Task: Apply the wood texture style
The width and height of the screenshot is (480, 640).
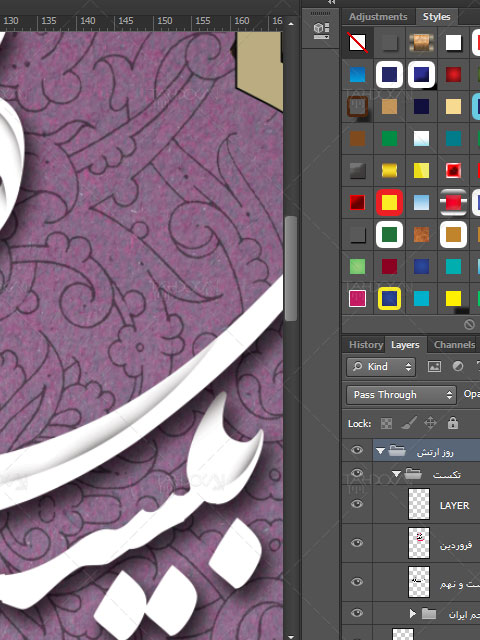Action: pyautogui.click(x=421, y=42)
